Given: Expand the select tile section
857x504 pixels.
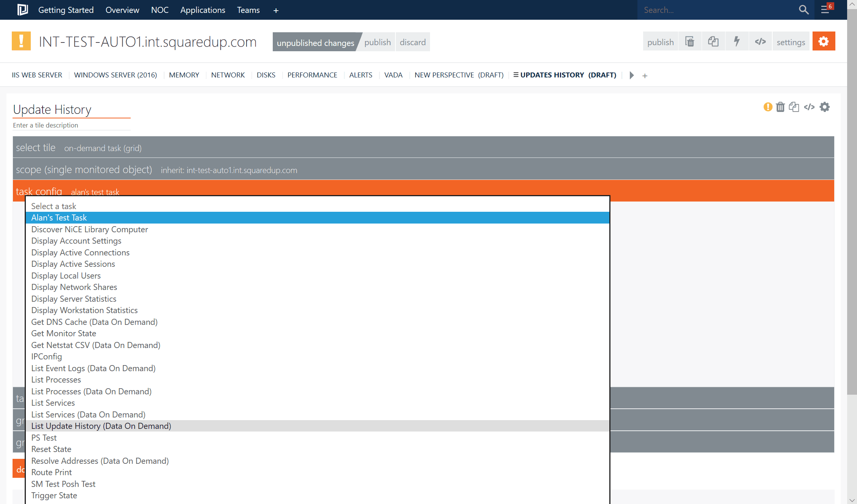Looking at the screenshot, I should pos(36,148).
